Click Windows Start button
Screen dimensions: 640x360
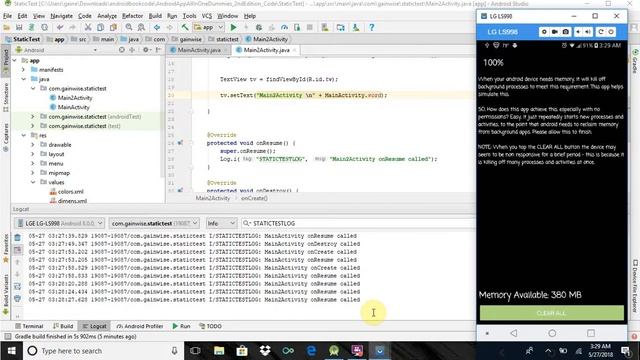11,351
